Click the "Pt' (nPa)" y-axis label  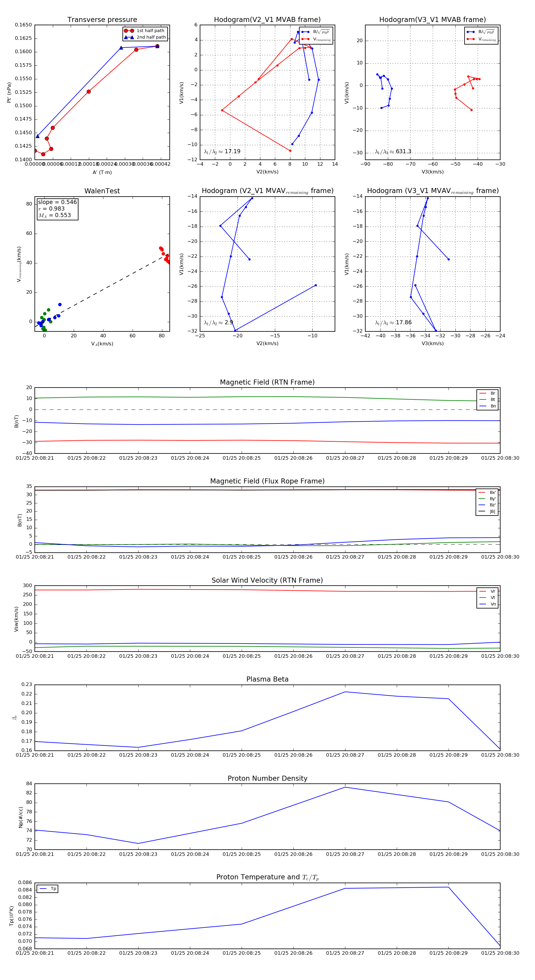[x=9, y=92]
